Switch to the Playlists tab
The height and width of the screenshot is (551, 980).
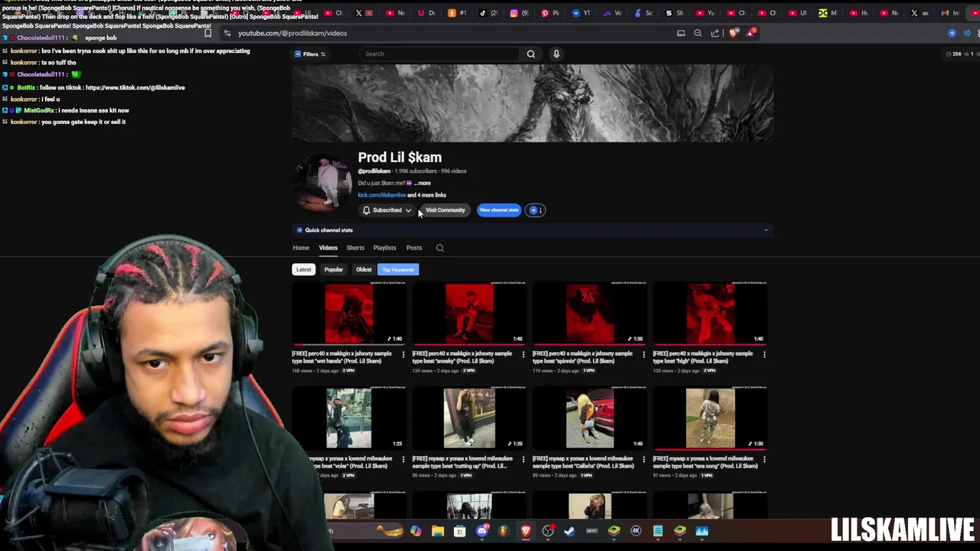tap(384, 248)
